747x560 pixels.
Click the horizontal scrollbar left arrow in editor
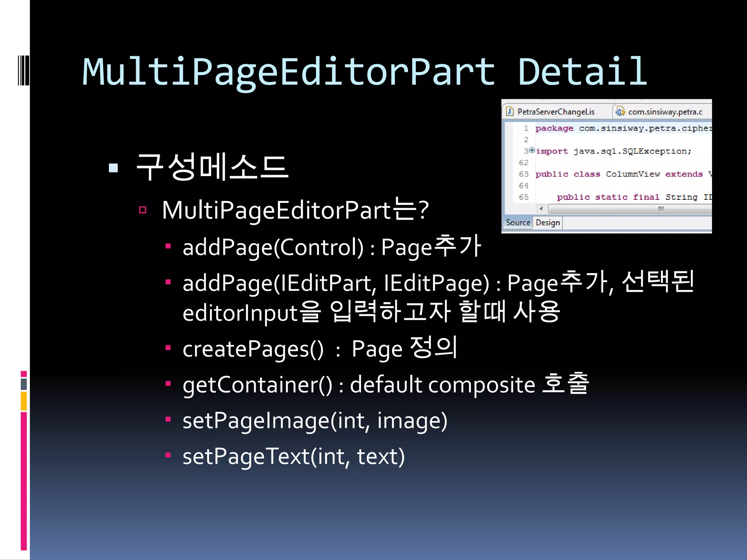541,209
